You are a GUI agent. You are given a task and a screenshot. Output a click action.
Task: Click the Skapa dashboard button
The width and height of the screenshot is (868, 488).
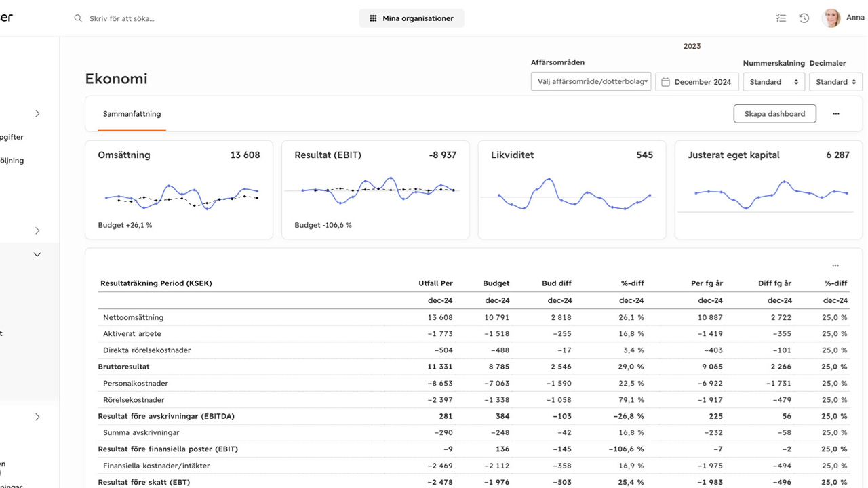coord(774,114)
